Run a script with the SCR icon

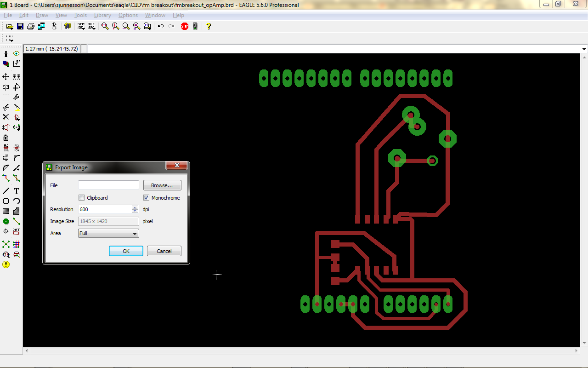tap(81, 26)
